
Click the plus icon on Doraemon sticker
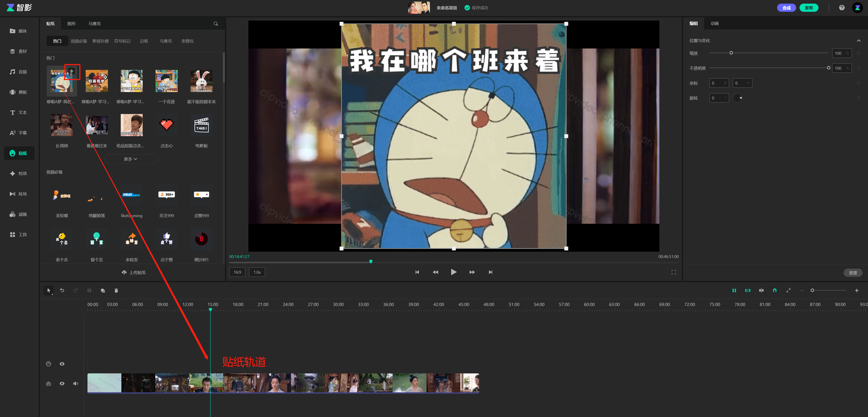[72, 71]
